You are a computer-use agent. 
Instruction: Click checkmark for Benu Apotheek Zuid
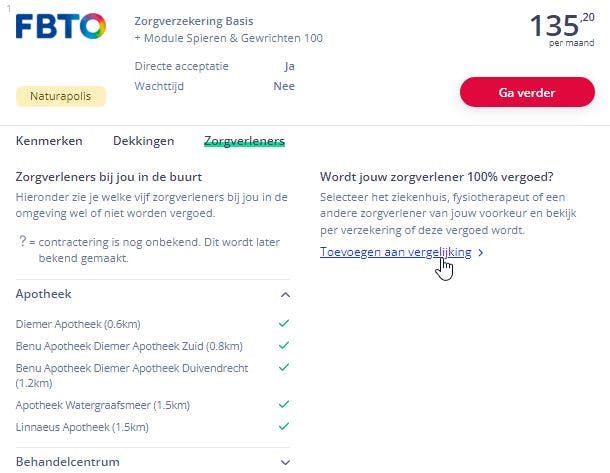coord(284,346)
